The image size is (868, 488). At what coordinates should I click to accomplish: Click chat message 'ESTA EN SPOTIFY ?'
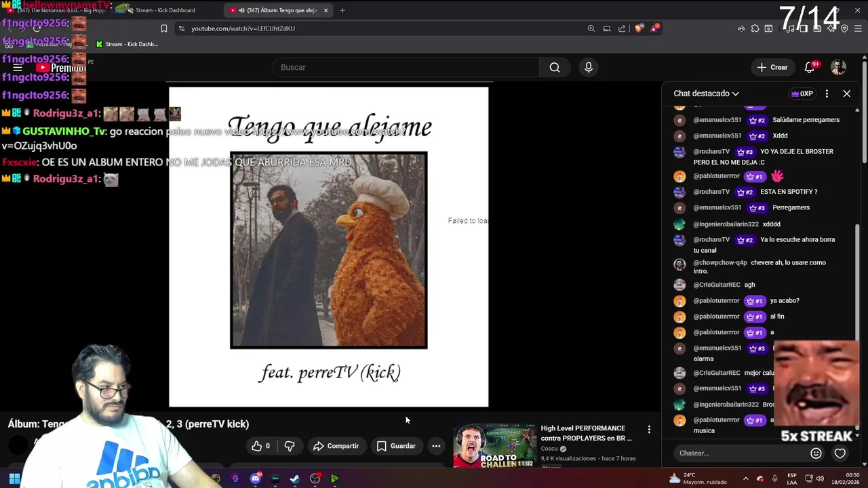789,192
